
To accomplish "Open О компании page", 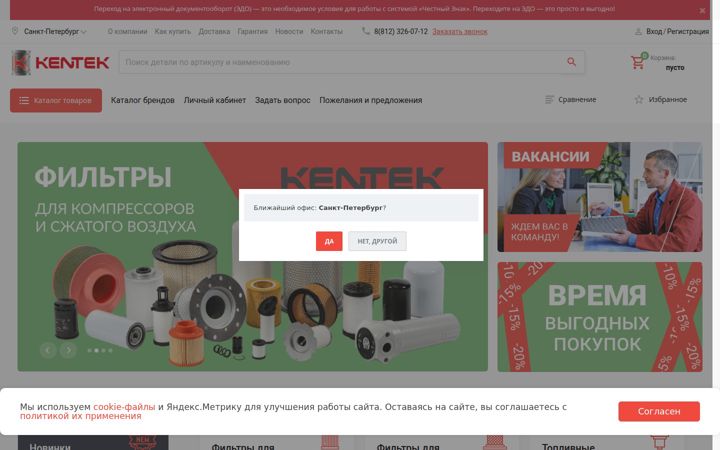I will point(127,32).
